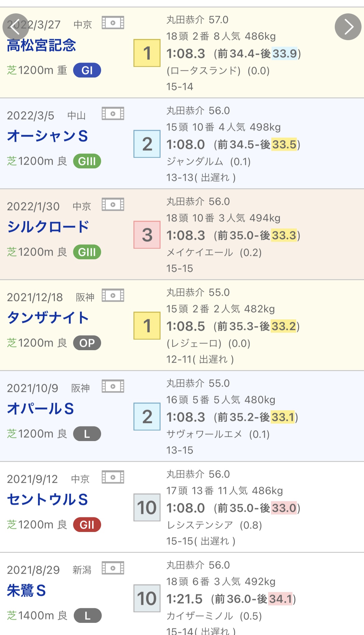This screenshot has height=635, width=364.
Task: Tap the red GII grade badge
Action: [x=87, y=525]
